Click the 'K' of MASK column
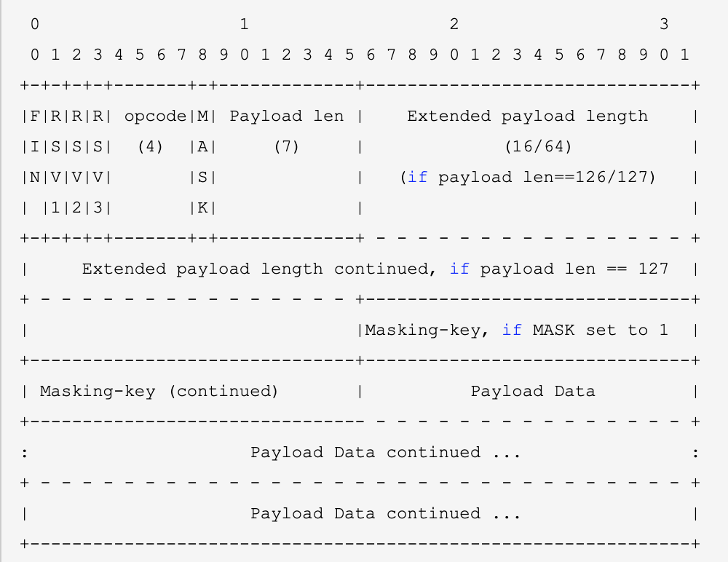 pos(202,208)
